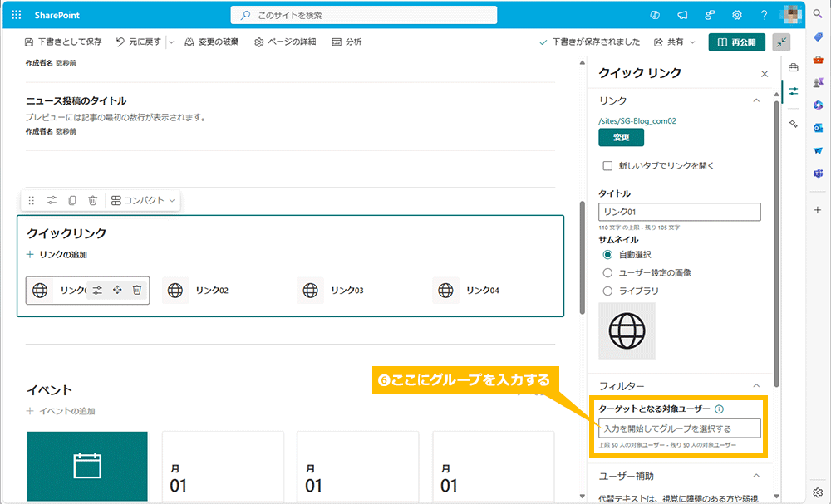Select ユーザー設定の画像 radio button
The width and height of the screenshot is (831, 504).
(x=607, y=272)
